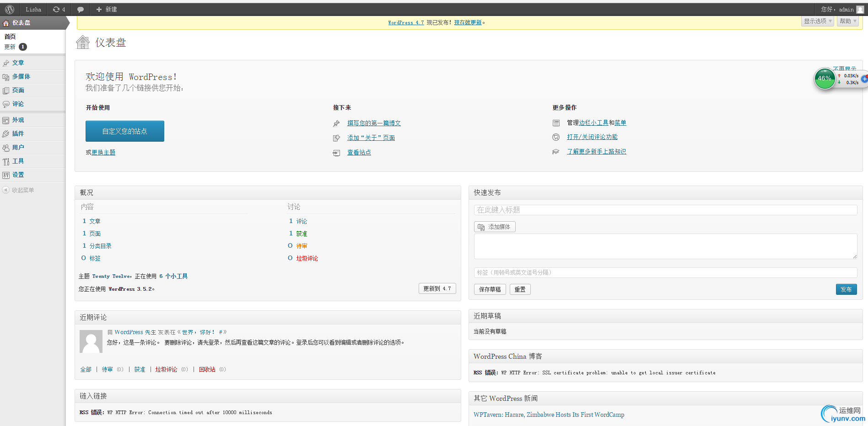Open the updates icon showing 4

[x=59, y=9]
